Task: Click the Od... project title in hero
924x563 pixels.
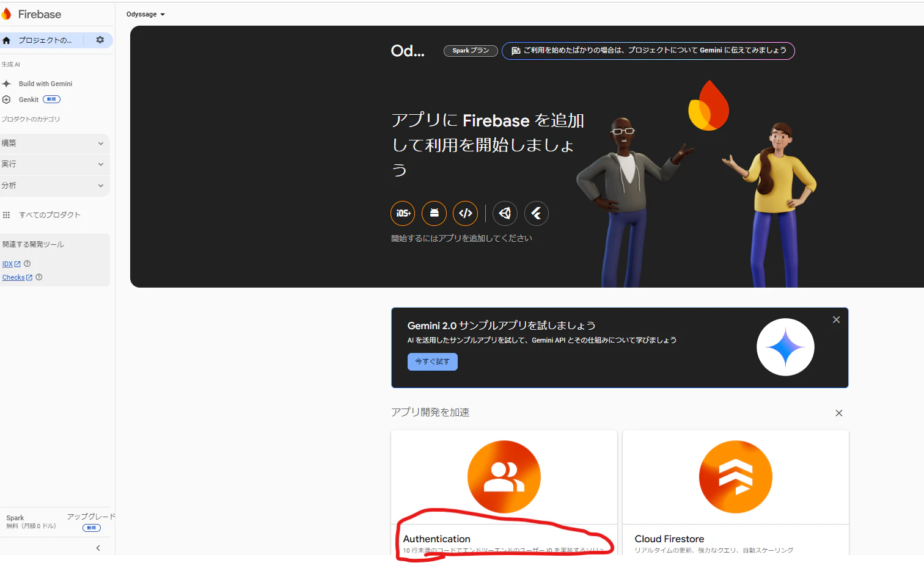Action: tap(408, 51)
